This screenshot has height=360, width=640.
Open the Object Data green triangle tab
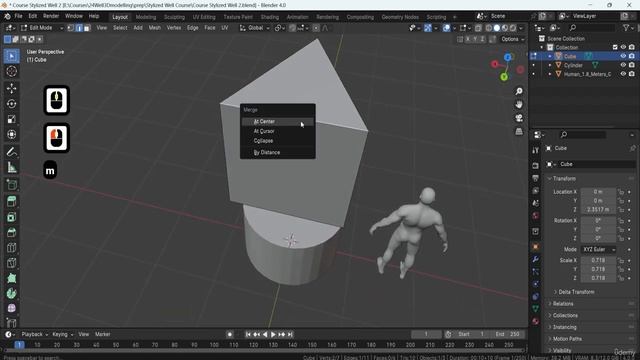[536, 309]
